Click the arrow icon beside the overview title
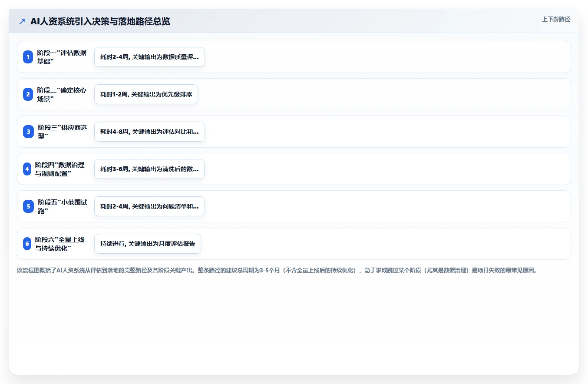Screen dimensions: 588x384 pyautogui.click(x=22, y=21)
